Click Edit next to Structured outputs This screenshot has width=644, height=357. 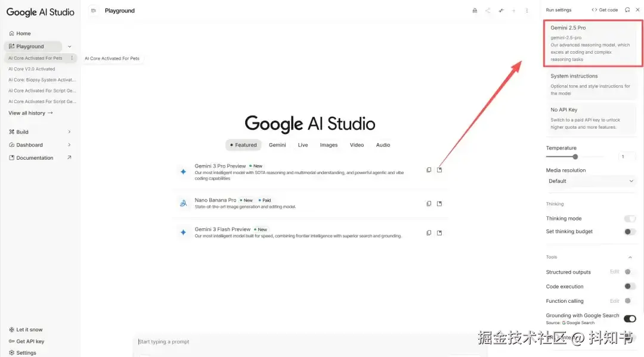[x=614, y=272]
